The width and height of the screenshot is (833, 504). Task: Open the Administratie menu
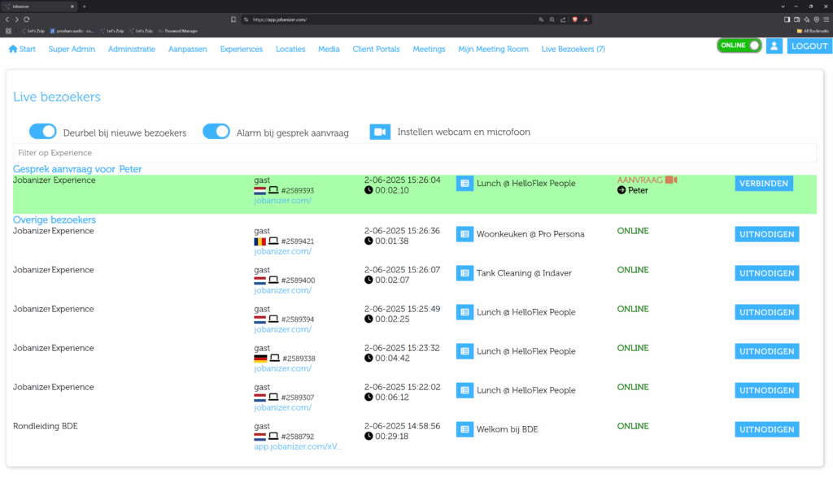pyautogui.click(x=131, y=49)
